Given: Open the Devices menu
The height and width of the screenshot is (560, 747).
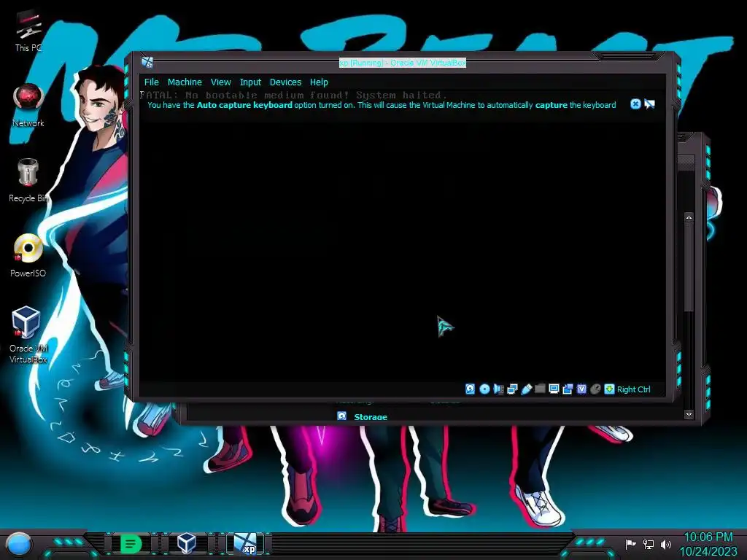Looking at the screenshot, I should pyautogui.click(x=285, y=82).
